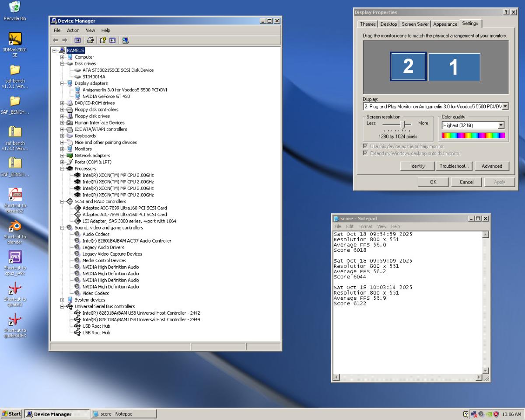525x420 pixels.
Task: Expand the Network adapters tree node
Action: [x=62, y=156]
